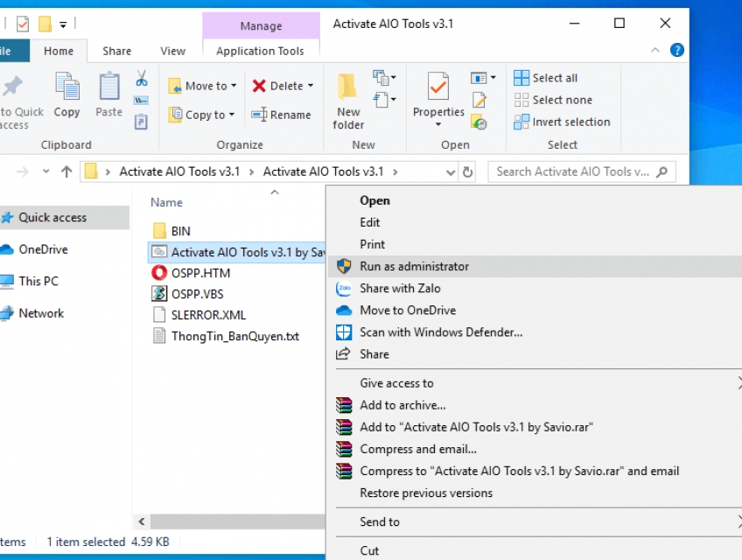The height and width of the screenshot is (560, 742).
Task: Toggle Select none to clear selection
Action: tap(553, 101)
